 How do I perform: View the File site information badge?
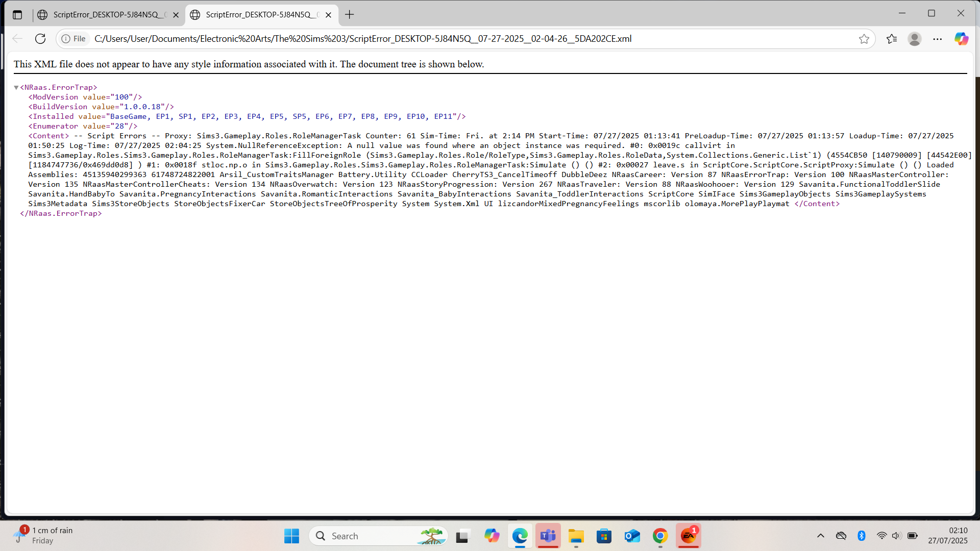[73, 39]
